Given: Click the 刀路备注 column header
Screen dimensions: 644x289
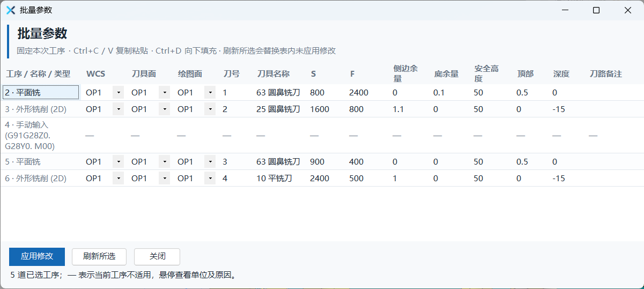Looking at the screenshot, I should [x=606, y=74].
